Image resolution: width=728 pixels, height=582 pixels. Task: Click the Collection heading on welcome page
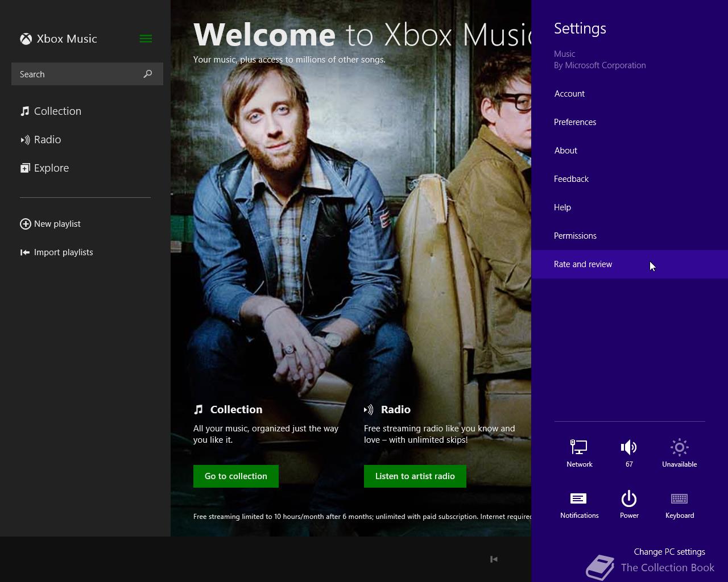(236, 409)
